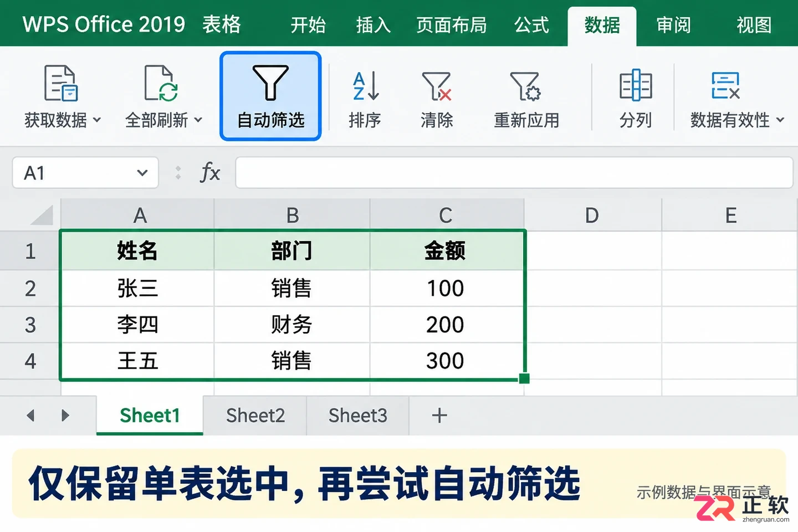Click the cell containing 张三
Viewport: 798px width, 532px height.
pyautogui.click(x=137, y=288)
